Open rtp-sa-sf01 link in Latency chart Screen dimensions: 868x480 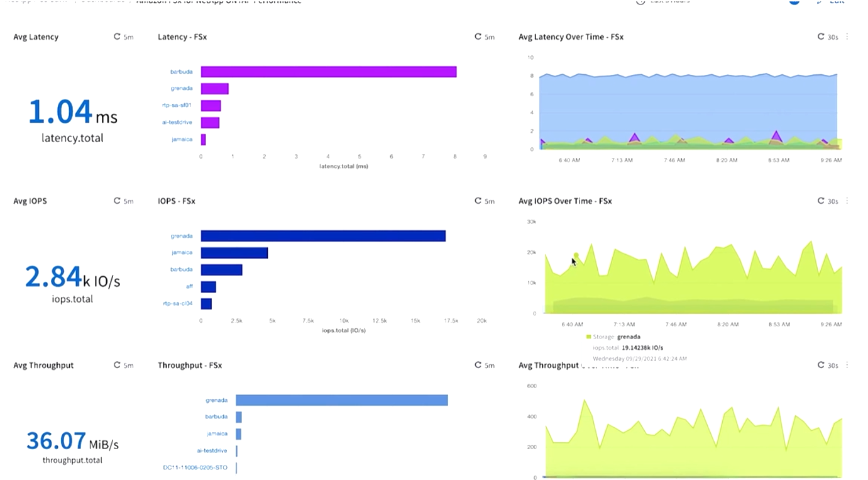tap(177, 106)
